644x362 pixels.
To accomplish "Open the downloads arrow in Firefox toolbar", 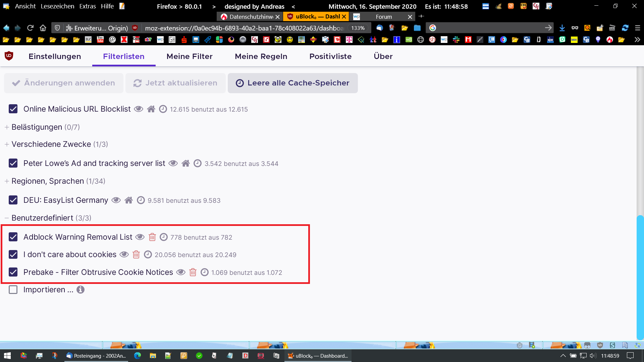I will point(562,28).
